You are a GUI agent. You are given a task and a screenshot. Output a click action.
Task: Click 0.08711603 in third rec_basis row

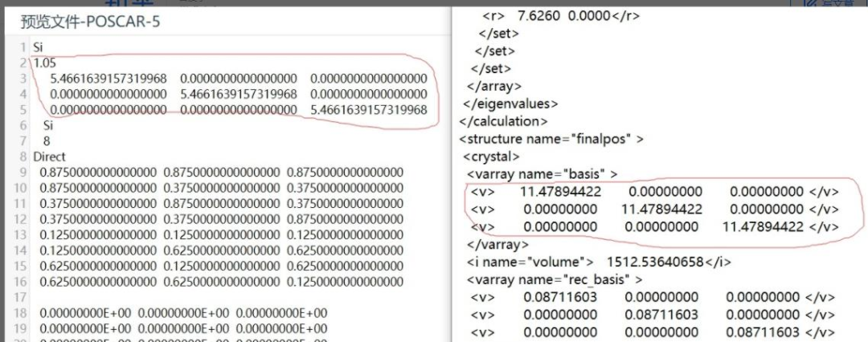click(x=763, y=332)
